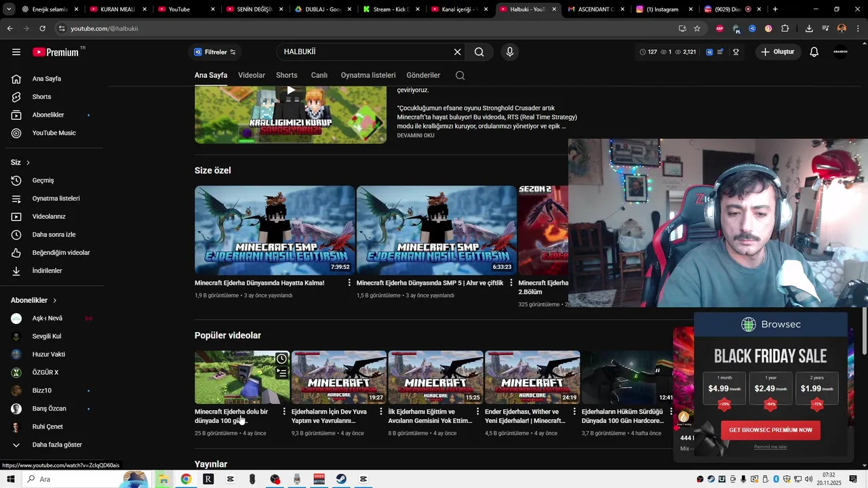Select the Ana Sayfa channel tab
This screenshot has width=868, height=488.
[211, 75]
